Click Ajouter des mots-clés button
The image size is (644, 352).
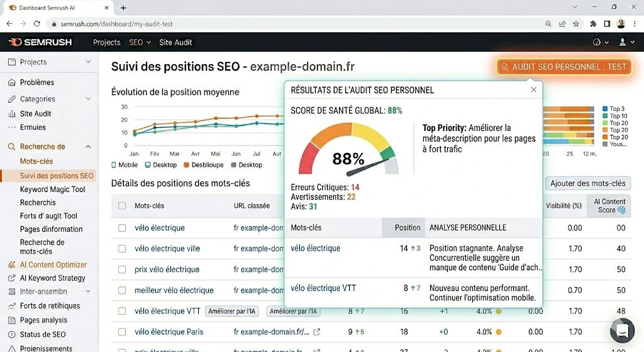point(588,183)
